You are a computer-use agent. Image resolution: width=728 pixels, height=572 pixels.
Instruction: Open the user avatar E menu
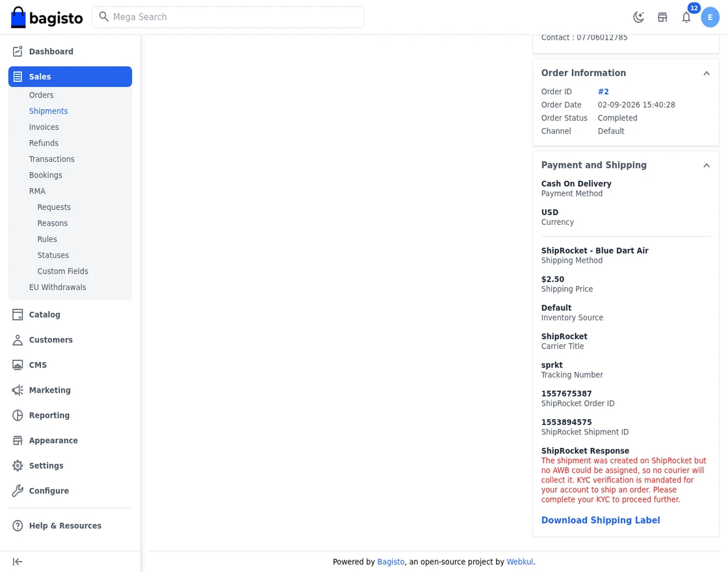pos(710,17)
